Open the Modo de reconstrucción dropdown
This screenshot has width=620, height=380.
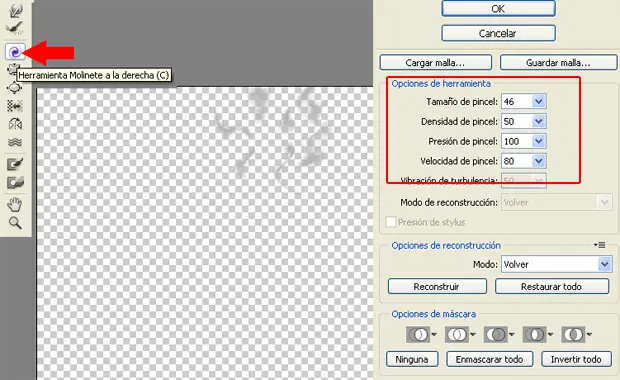557,202
